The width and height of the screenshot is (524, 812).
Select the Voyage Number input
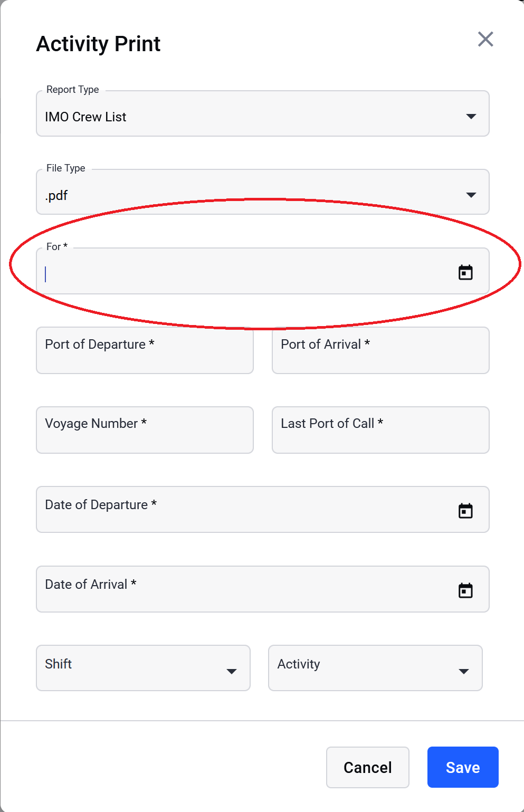(145, 430)
